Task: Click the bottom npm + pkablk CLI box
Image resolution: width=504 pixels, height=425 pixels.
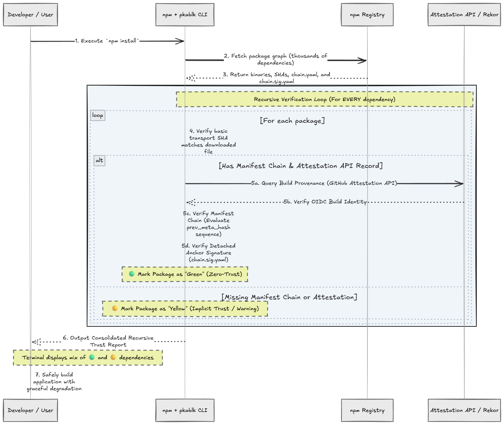Action: (x=185, y=410)
